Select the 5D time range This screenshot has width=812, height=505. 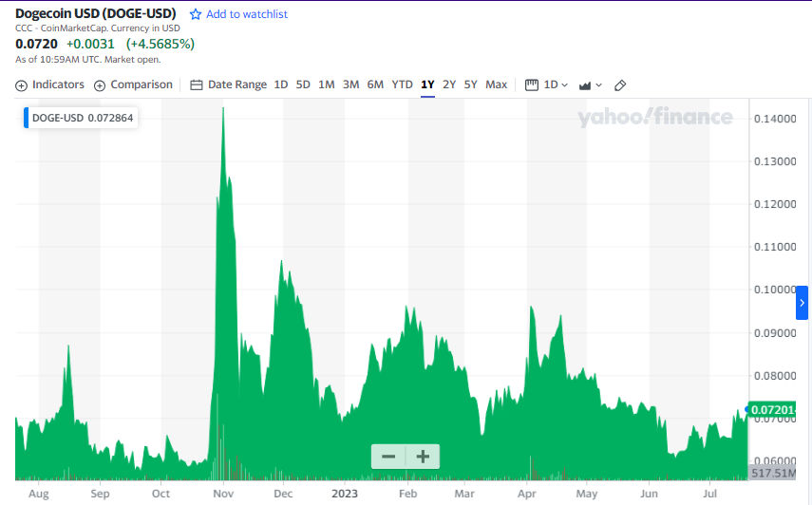[x=303, y=84]
